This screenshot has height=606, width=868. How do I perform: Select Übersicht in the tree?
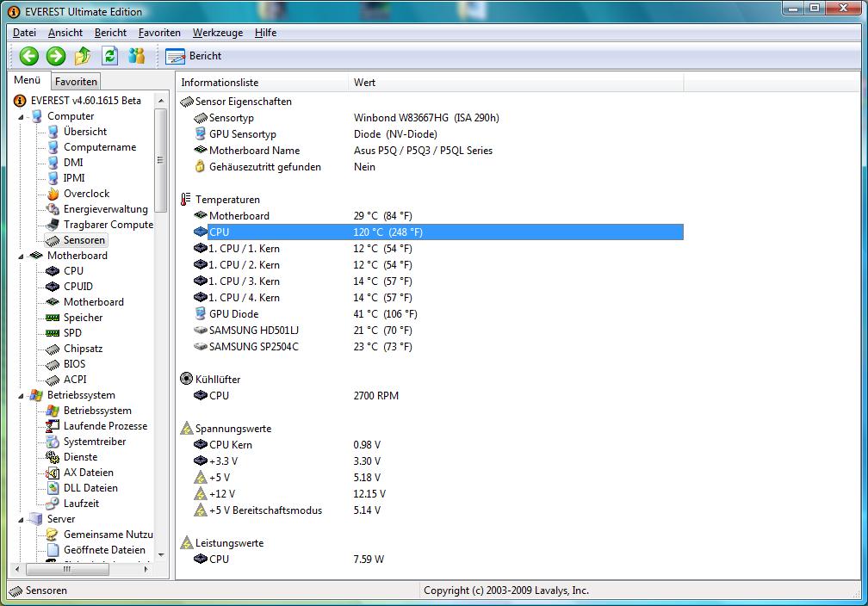click(x=84, y=132)
